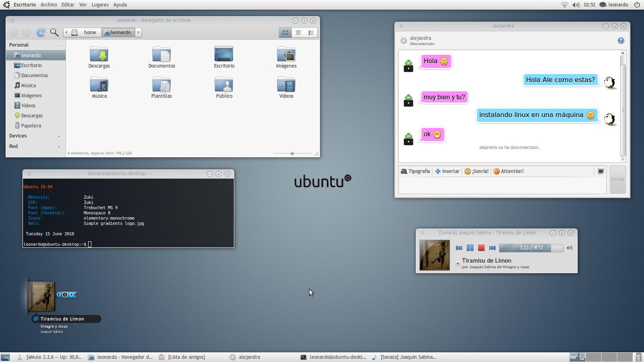Switch the file browser to icon view

click(x=285, y=33)
